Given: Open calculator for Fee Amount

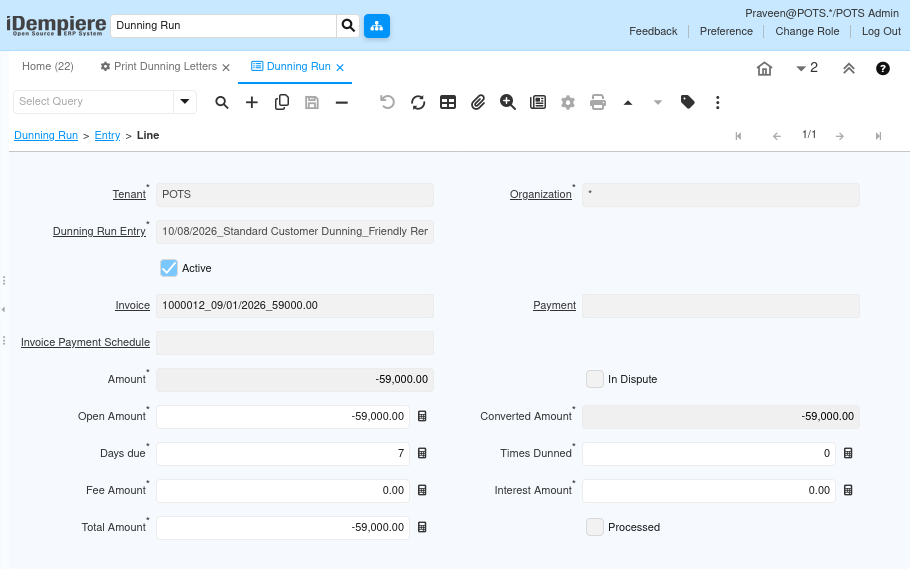Looking at the screenshot, I should point(422,491).
